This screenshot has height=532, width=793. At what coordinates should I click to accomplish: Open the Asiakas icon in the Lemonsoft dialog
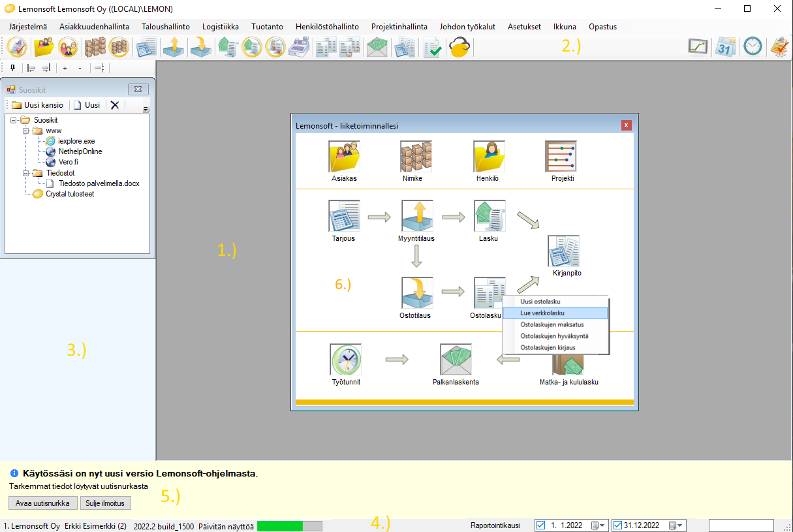[x=344, y=156]
